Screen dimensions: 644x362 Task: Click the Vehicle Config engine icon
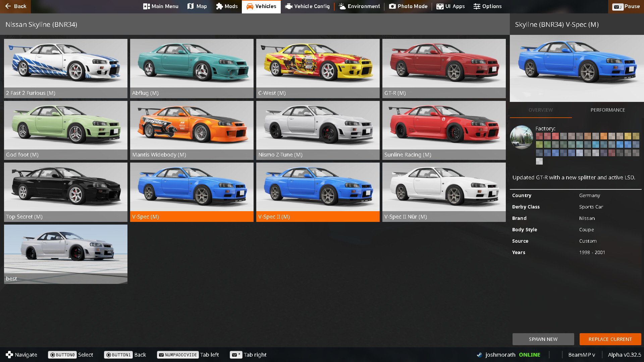pos(288,6)
